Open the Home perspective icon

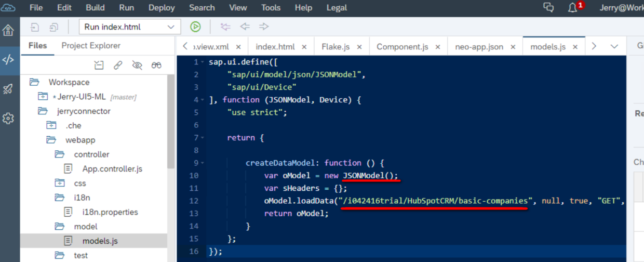[8, 30]
